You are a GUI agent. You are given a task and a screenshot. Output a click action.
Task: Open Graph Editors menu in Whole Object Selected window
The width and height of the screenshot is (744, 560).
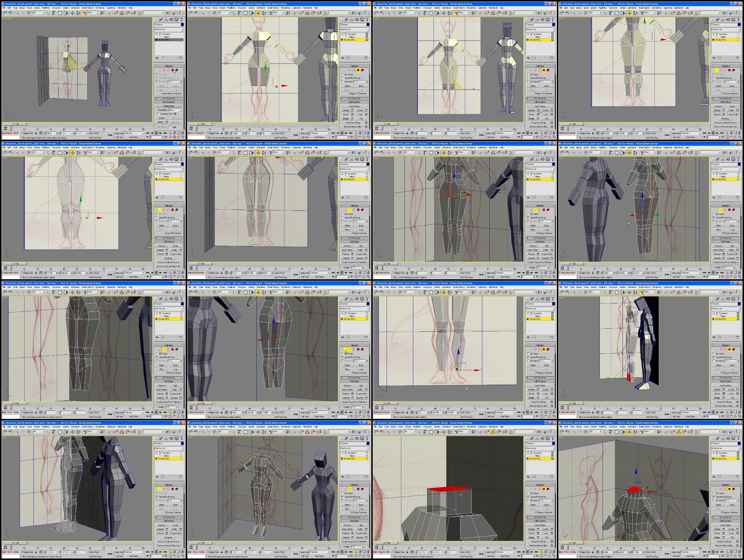87,8
